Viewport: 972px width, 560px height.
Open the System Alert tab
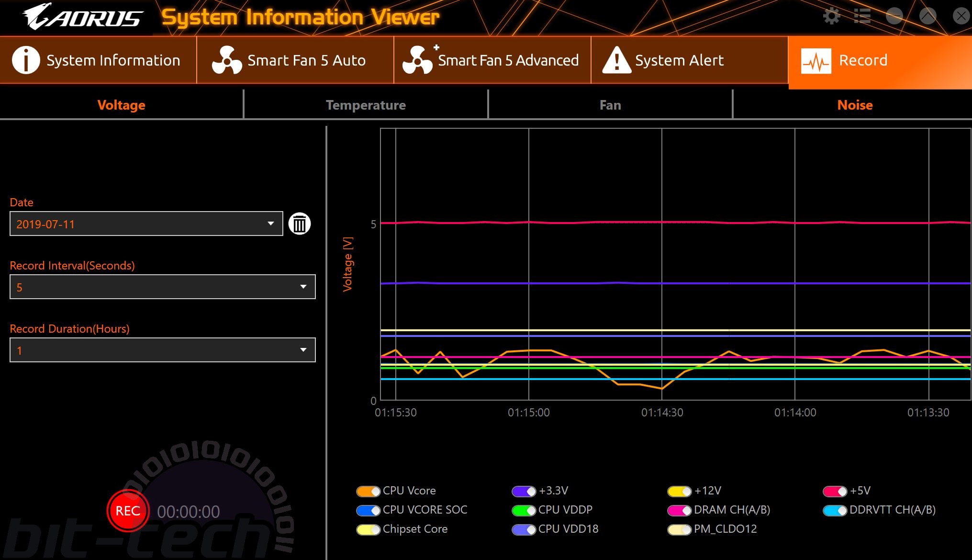[690, 60]
